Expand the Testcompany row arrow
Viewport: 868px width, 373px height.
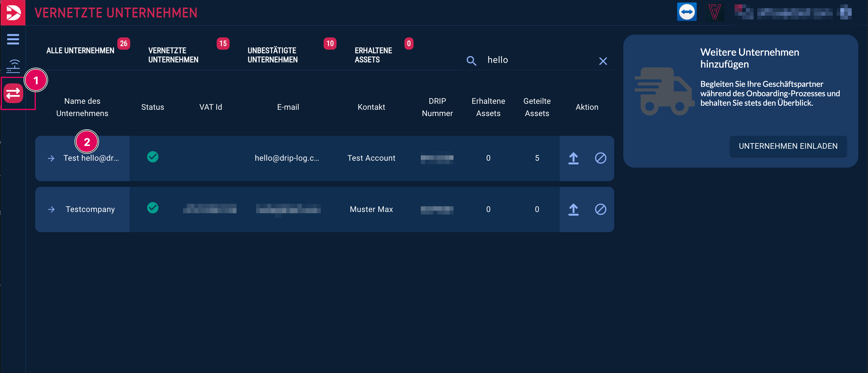click(51, 209)
